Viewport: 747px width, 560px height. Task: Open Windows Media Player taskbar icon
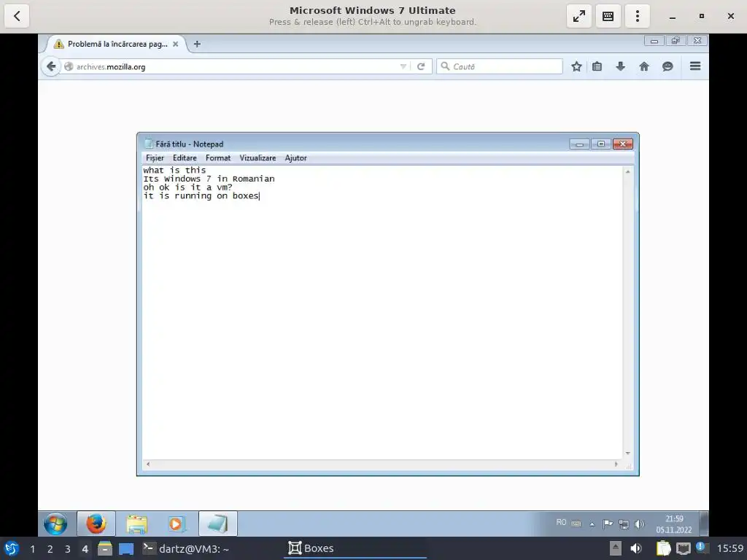177,524
